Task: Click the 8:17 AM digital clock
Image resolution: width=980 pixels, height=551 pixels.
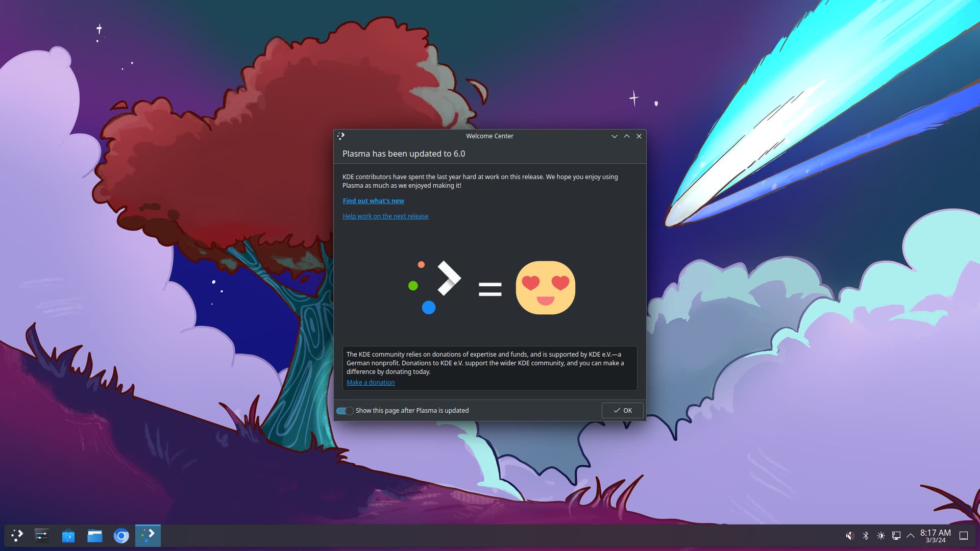Action: [936, 536]
